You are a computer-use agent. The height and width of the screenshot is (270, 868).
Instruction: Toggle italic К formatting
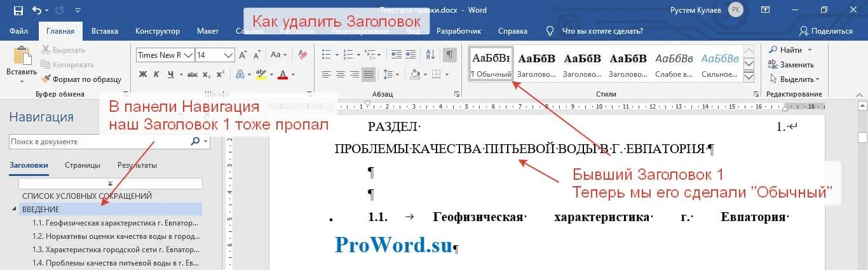(156, 74)
